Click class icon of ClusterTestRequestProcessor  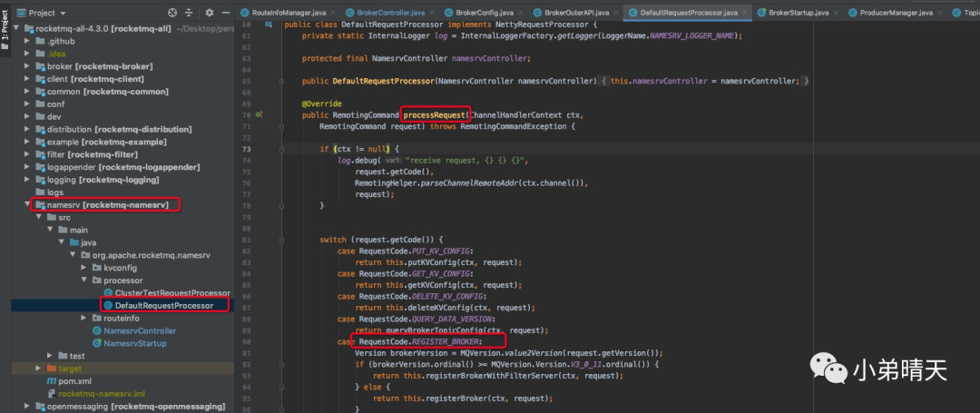pyautogui.click(x=108, y=293)
